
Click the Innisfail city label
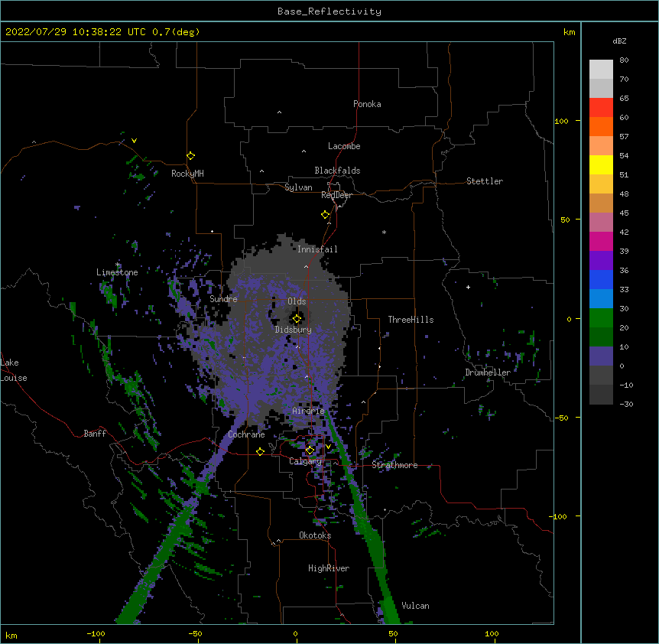point(318,249)
